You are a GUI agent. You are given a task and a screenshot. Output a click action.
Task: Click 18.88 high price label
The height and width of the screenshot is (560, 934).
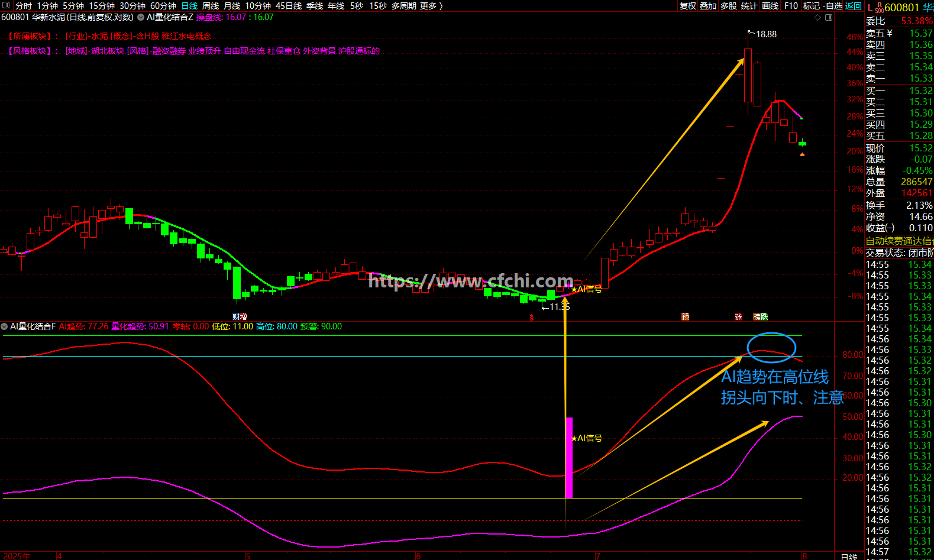pyautogui.click(x=766, y=34)
